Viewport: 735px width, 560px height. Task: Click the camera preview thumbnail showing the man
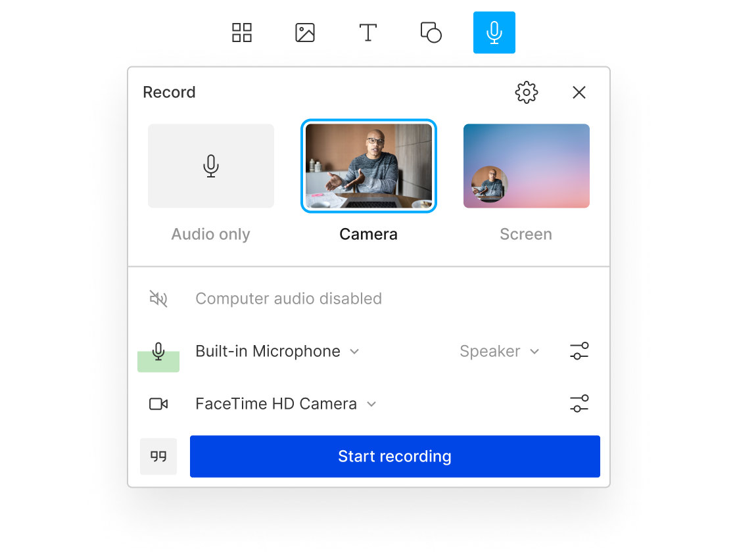[368, 166]
